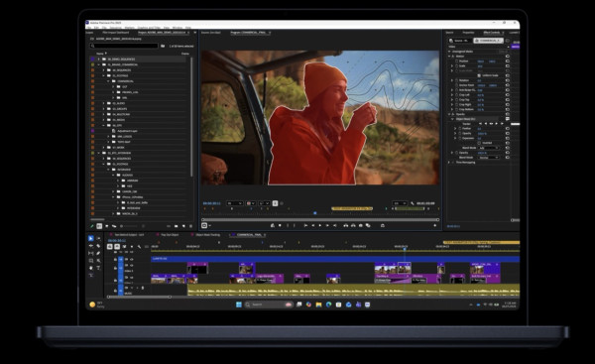Activate the Hand tool

click(x=90, y=268)
